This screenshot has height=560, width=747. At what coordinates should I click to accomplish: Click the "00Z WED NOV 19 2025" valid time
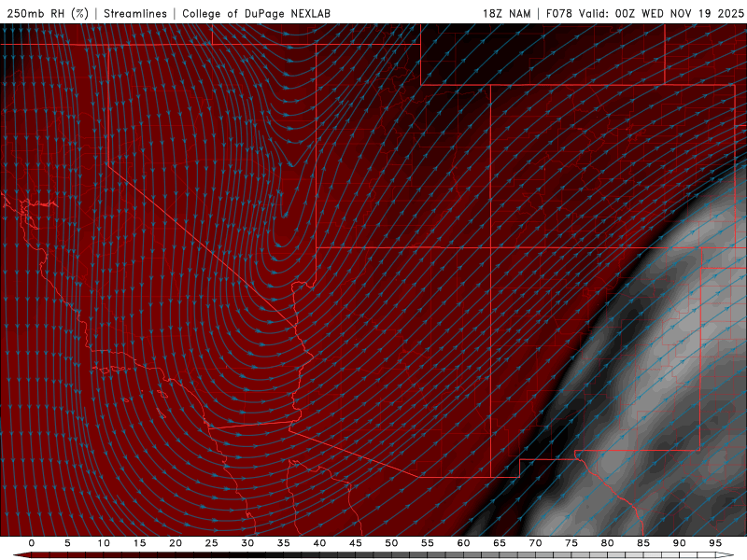680,13
